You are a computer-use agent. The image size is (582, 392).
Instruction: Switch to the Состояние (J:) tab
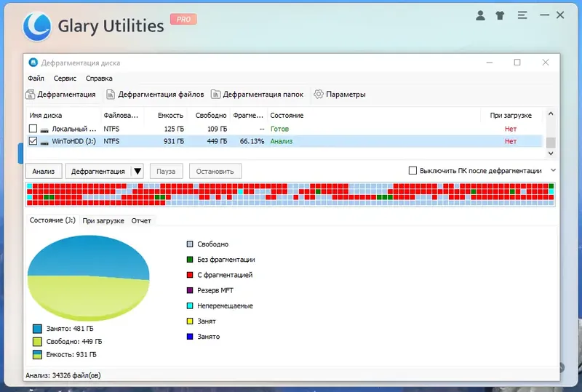52,220
